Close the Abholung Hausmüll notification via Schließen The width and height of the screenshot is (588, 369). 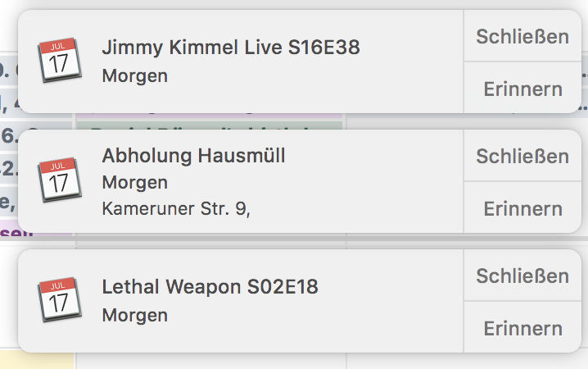pos(522,156)
